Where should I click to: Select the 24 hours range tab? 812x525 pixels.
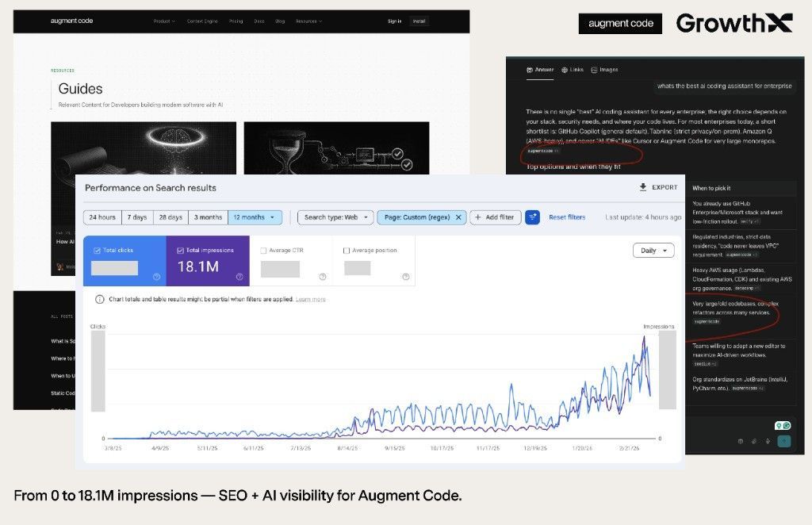pos(102,217)
